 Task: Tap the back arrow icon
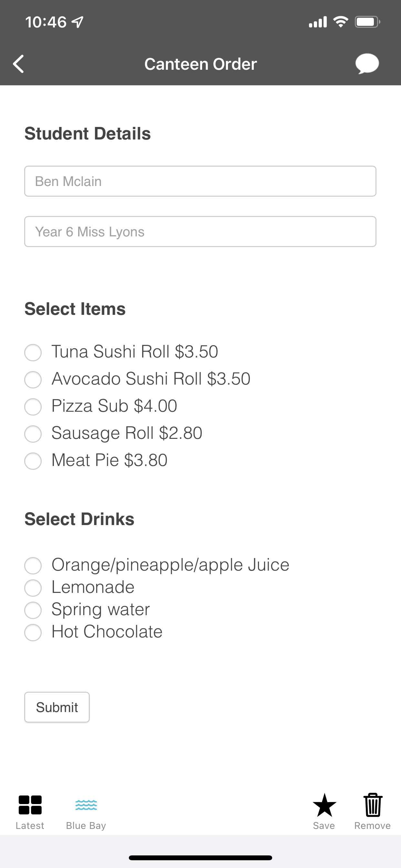pyautogui.click(x=18, y=64)
